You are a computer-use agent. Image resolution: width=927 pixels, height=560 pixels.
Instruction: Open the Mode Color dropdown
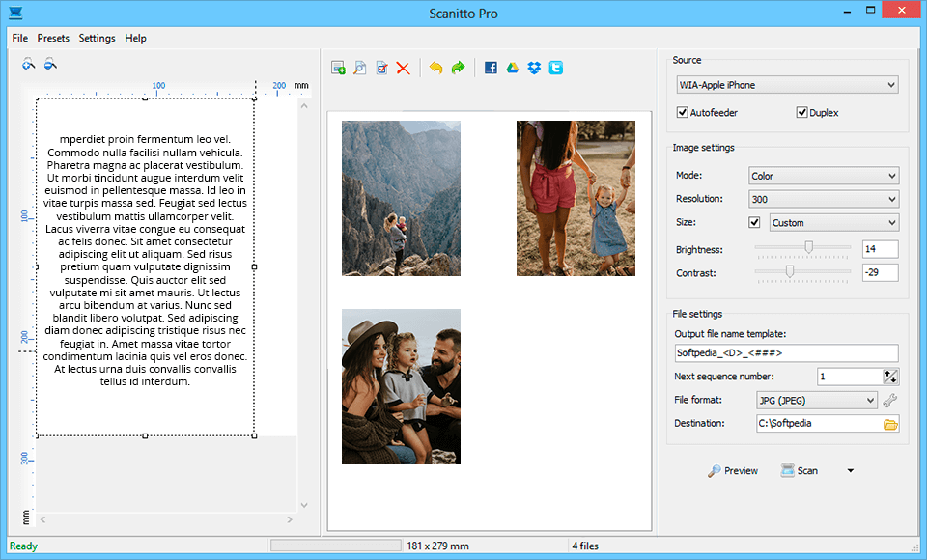(824, 176)
